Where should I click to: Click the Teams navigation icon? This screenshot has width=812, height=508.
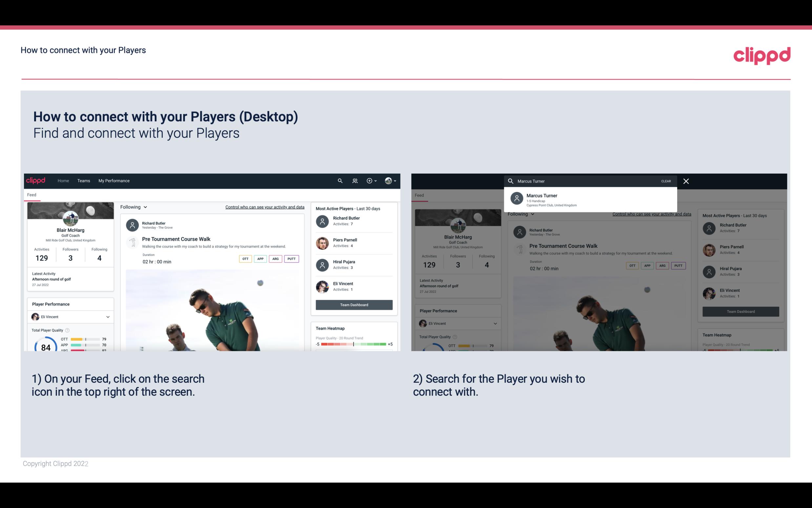[84, 180]
